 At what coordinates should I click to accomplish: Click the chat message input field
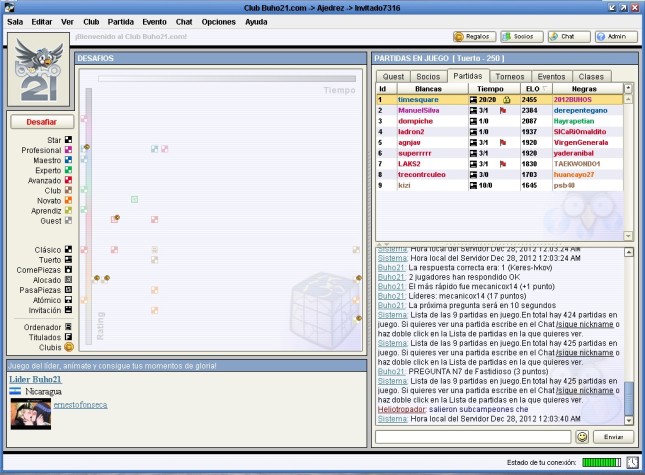point(471,437)
